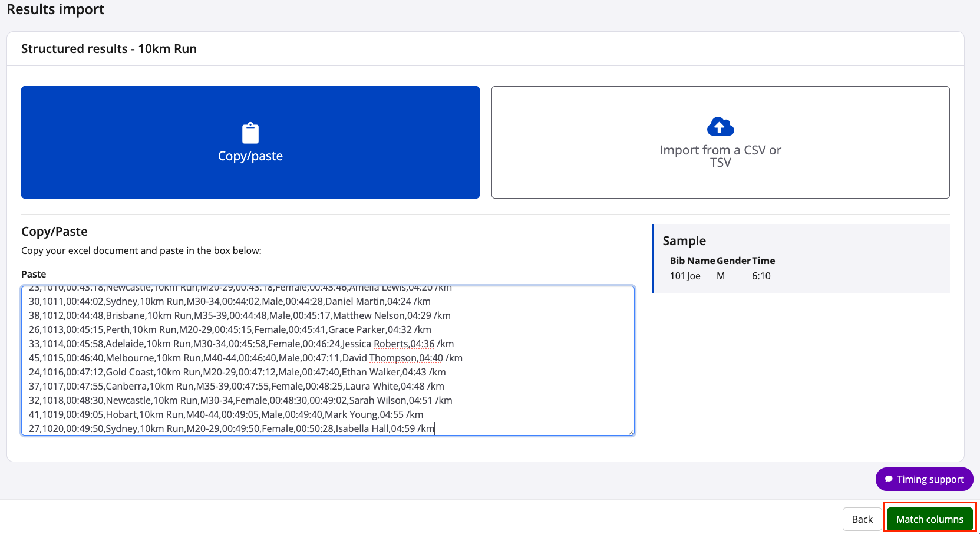Click the Isabella Hall result line
The width and height of the screenshot is (980, 534).
232,428
